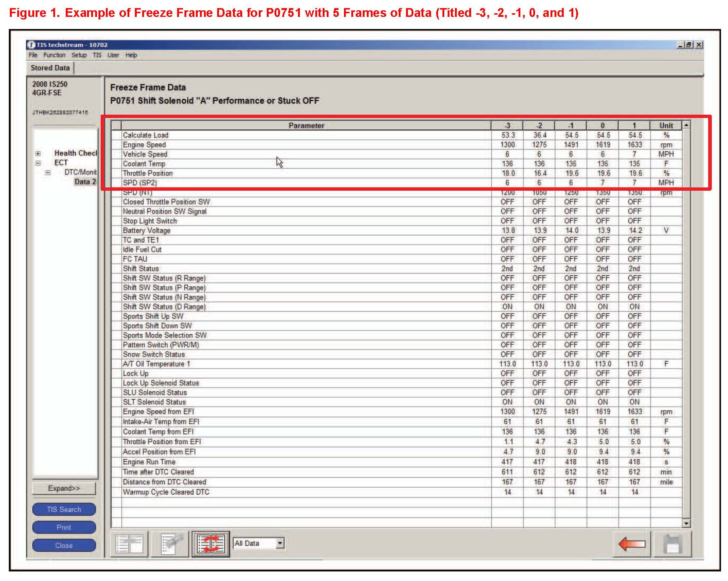Viewport: 728px width, 581px height.
Task: Click the Expand>> button
Action: tap(64, 488)
